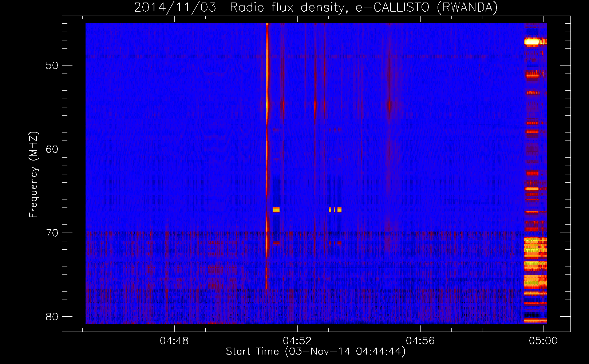Click the 60 frequency tick label
This screenshot has width=589, height=364.
point(52,149)
